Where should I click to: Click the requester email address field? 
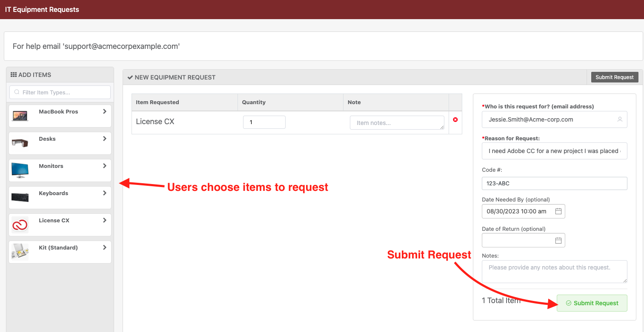(555, 119)
